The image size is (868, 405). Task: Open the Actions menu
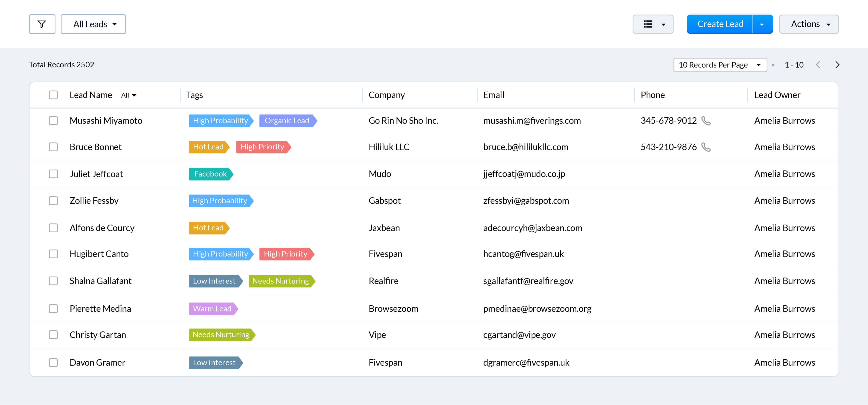[x=809, y=24]
